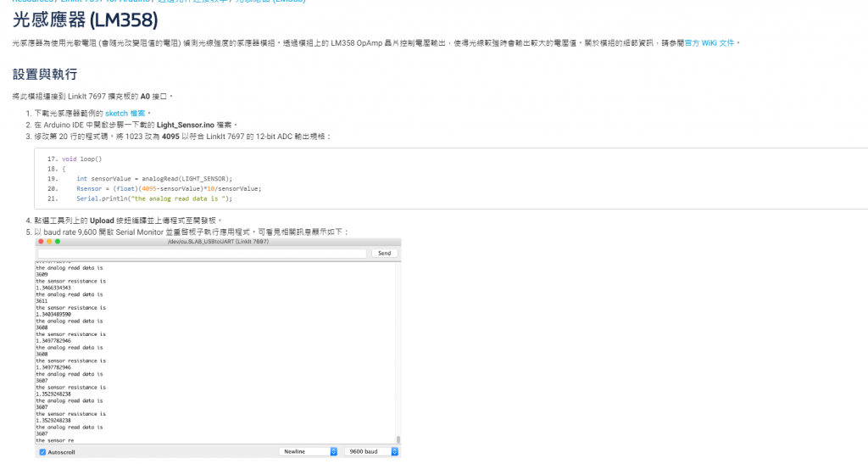The image size is (868, 464).
Task: Toggle the Autoscroll checkbox
Action: coord(42,452)
